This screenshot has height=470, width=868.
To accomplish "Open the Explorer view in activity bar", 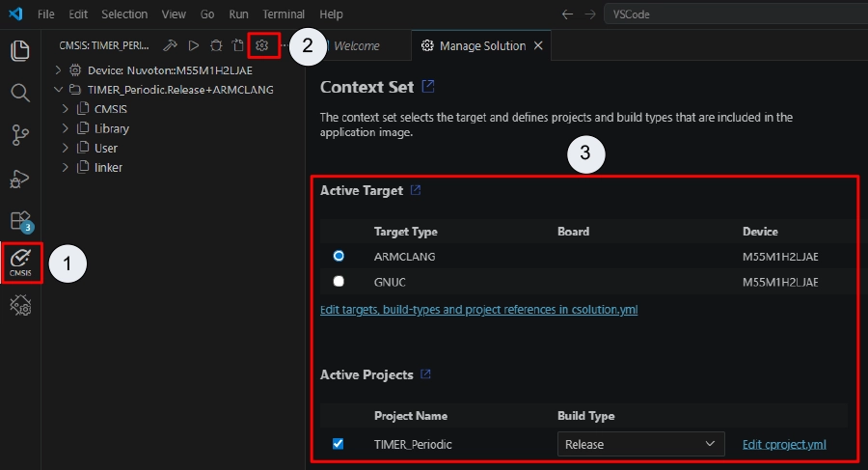I will pos(20,50).
